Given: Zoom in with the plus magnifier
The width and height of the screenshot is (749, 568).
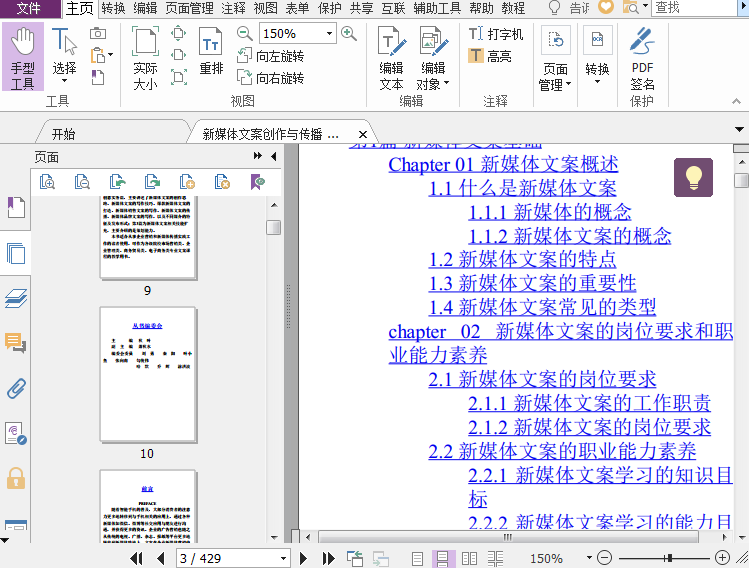Looking at the screenshot, I should point(349,33).
